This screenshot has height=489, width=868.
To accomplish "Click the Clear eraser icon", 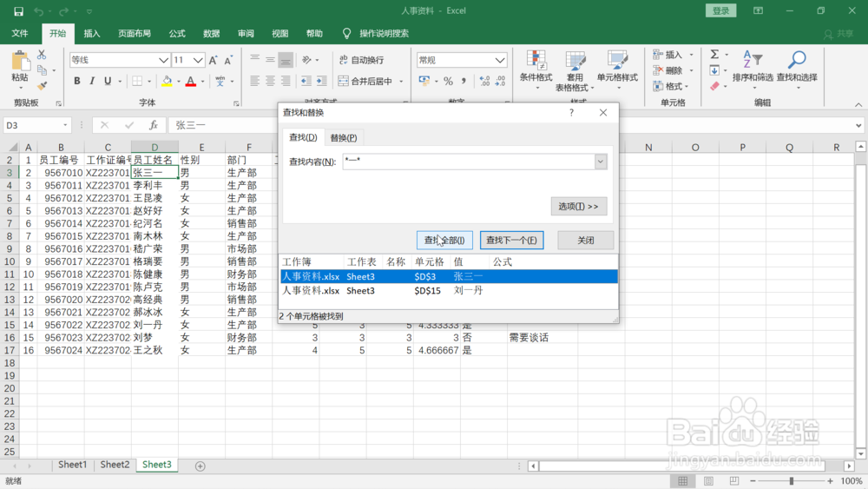I will click(714, 86).
